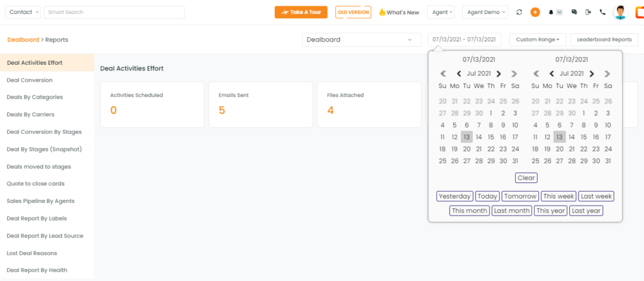Open the notifications bell icon

click(x=551, y=13)
